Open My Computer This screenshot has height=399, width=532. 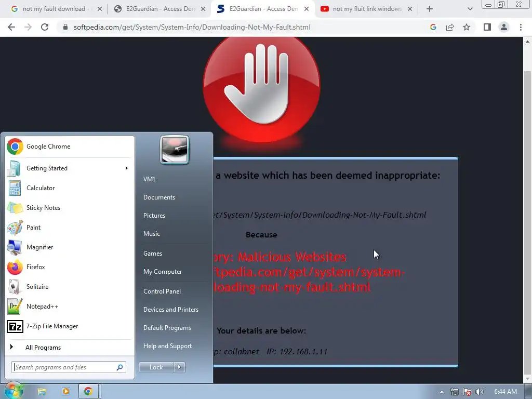163,272
